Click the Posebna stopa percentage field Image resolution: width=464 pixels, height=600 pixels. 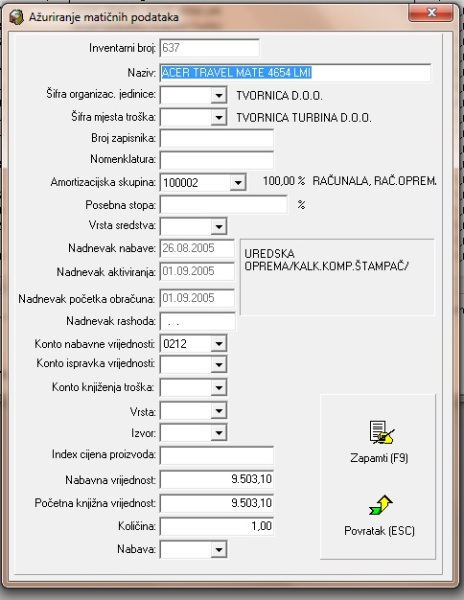click(223, 205)
